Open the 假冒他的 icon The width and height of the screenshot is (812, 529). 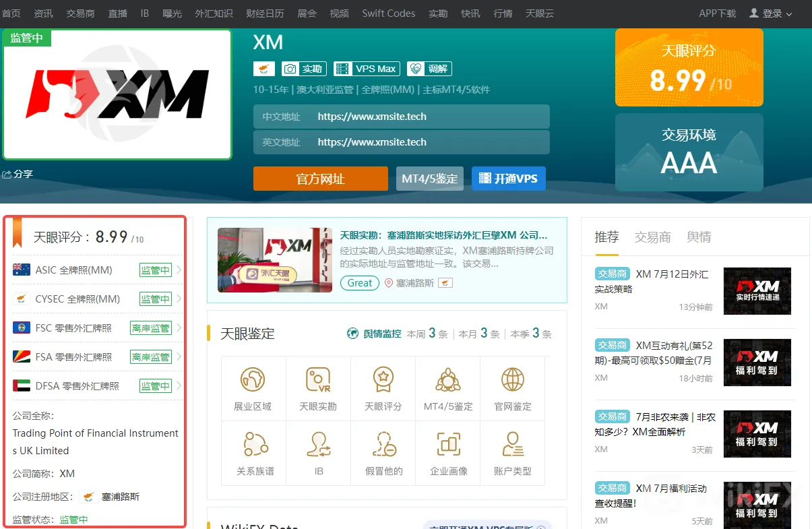coord(383,444)
